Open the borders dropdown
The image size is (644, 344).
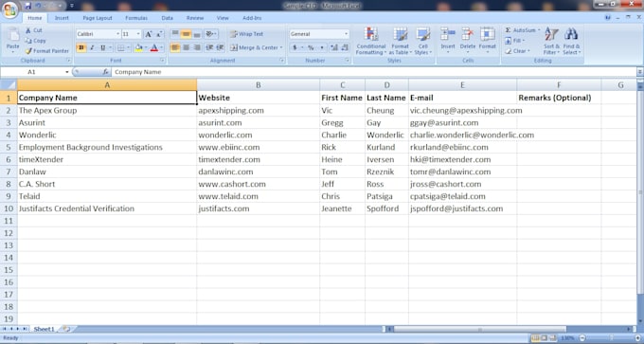(128, 47)
